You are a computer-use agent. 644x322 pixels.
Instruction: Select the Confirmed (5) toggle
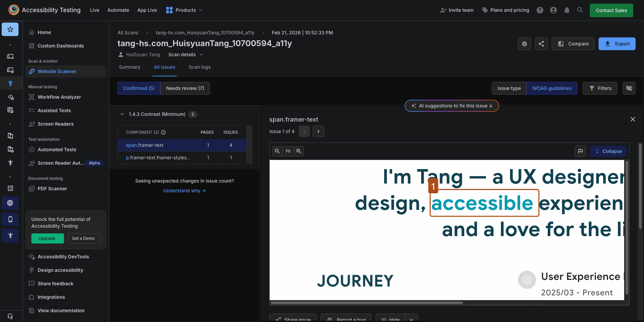pos(139,88)
